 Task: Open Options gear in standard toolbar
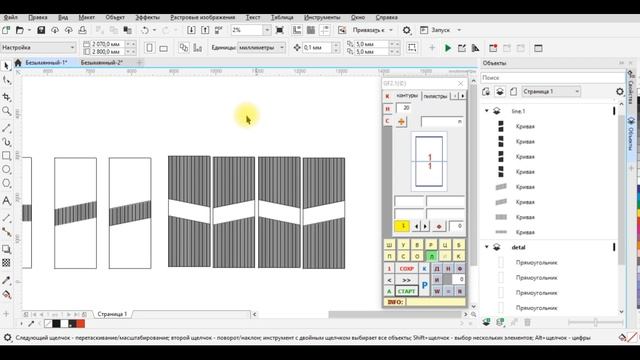[x=407, y=30]
